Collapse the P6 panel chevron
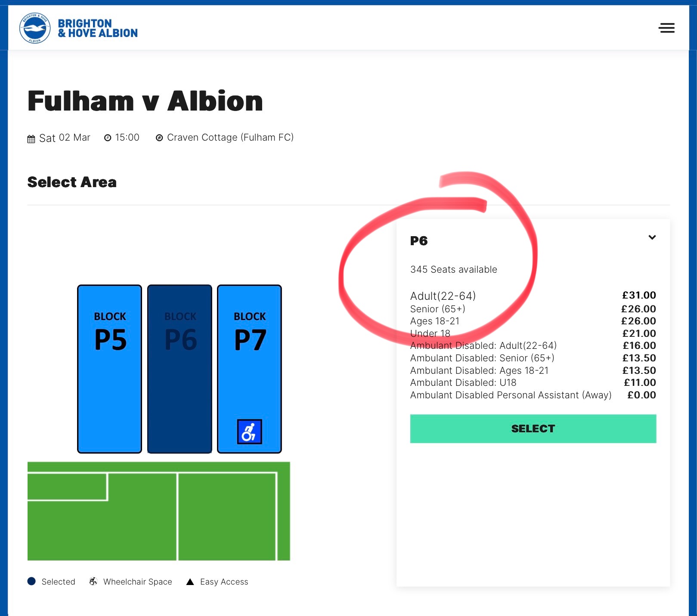The height and width of the screenshot is (616, 697). click(x=652, y=237)
